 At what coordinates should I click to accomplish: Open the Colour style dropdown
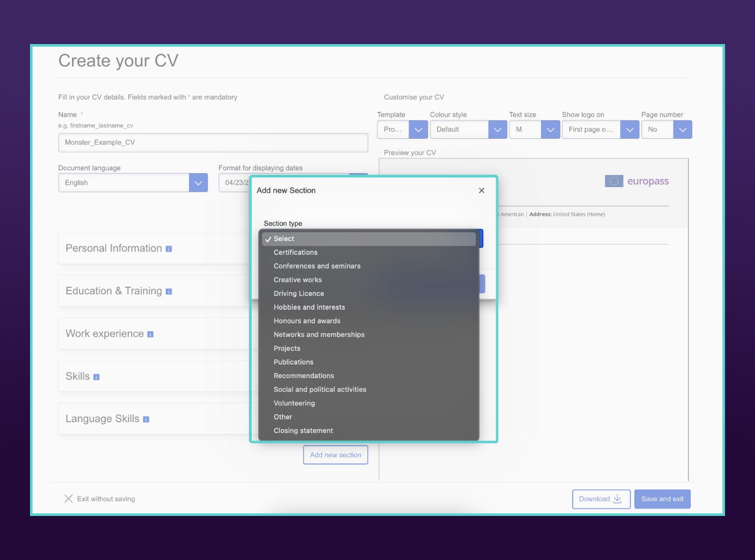[468, 130]
